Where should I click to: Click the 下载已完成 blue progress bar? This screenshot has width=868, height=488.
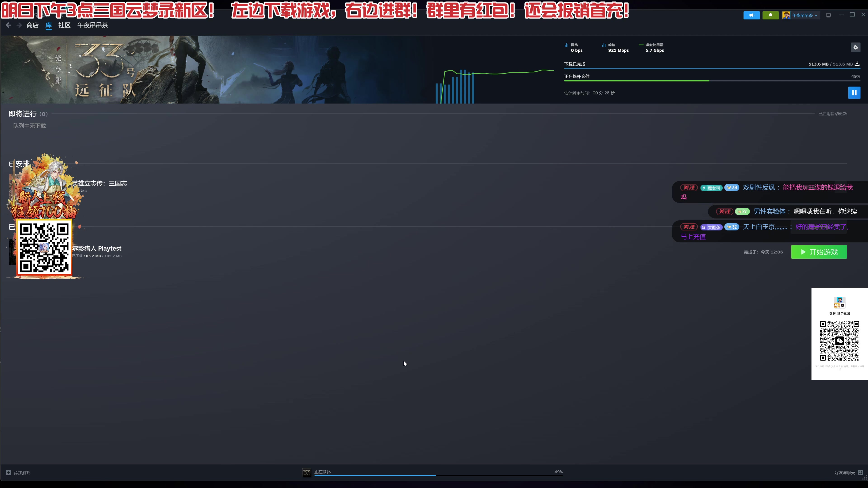point(712,68)
